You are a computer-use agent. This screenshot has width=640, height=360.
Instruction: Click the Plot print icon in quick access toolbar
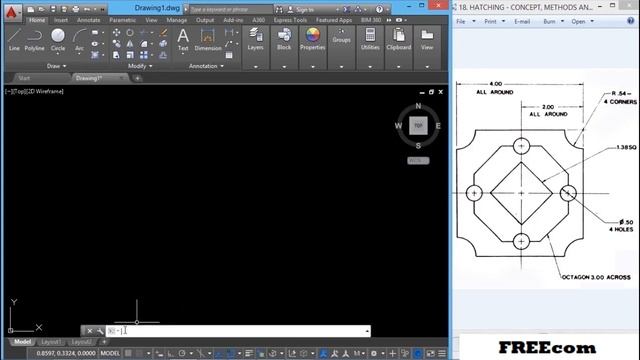[x=76, y=9]
